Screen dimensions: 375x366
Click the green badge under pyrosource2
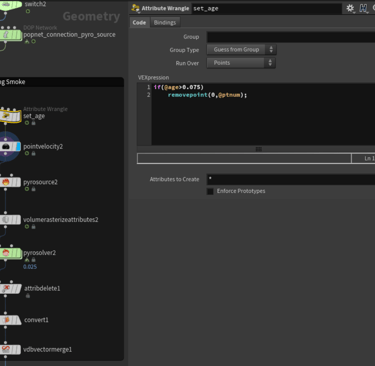(x=27, y=189)
